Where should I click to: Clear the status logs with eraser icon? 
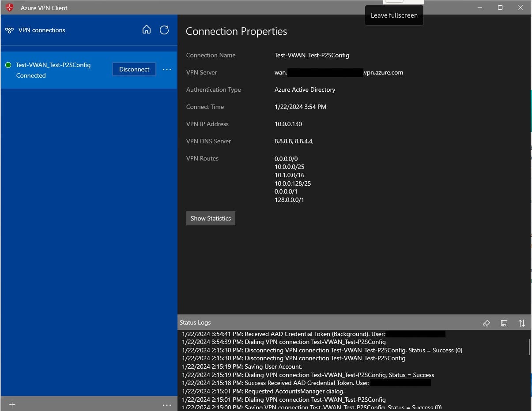pyautogui.click(x=487, y=323)
